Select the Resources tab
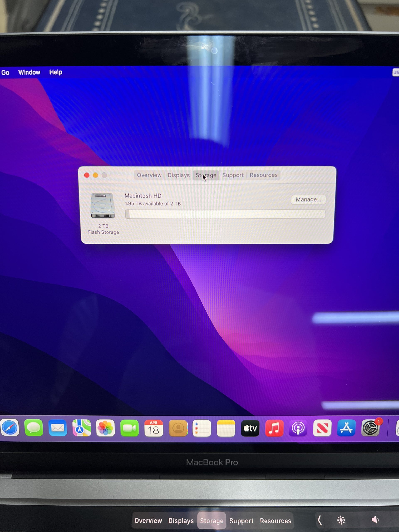The image size is (399, 532). [264, 175]
